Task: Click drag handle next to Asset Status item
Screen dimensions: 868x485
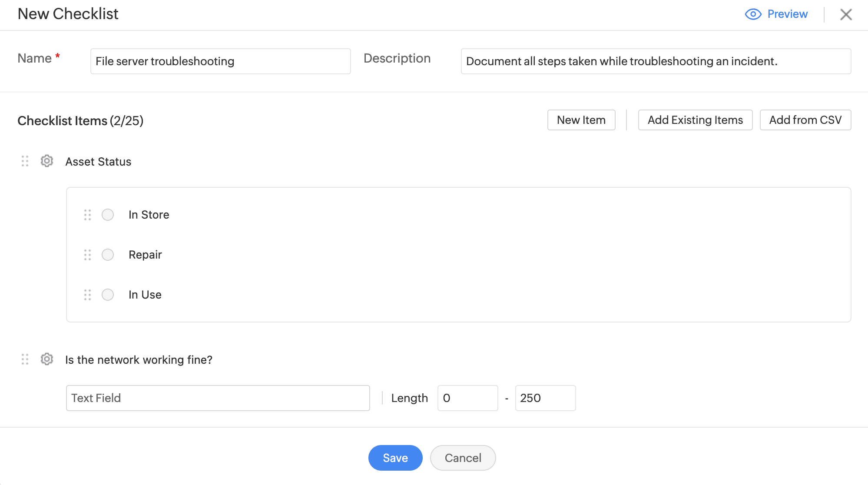Action: point(25,161)
